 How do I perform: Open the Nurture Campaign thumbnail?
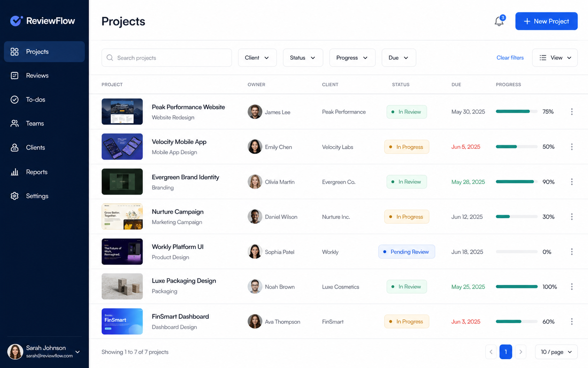(122, 216)
